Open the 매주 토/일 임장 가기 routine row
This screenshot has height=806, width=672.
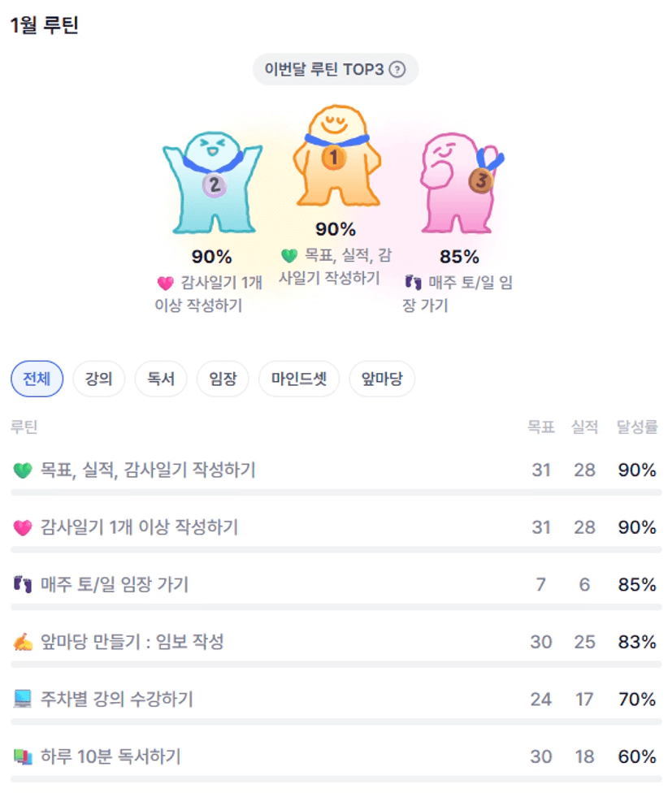pyautogui.click(x=114, y=585)
